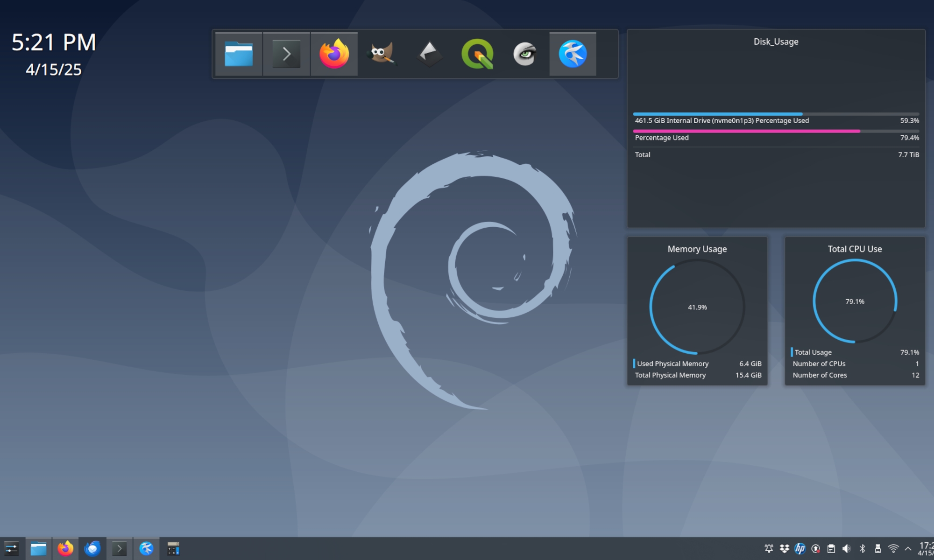Open the clipboard tray icon
The height and width of the screenshot is (560, 934).
[831, 549]
